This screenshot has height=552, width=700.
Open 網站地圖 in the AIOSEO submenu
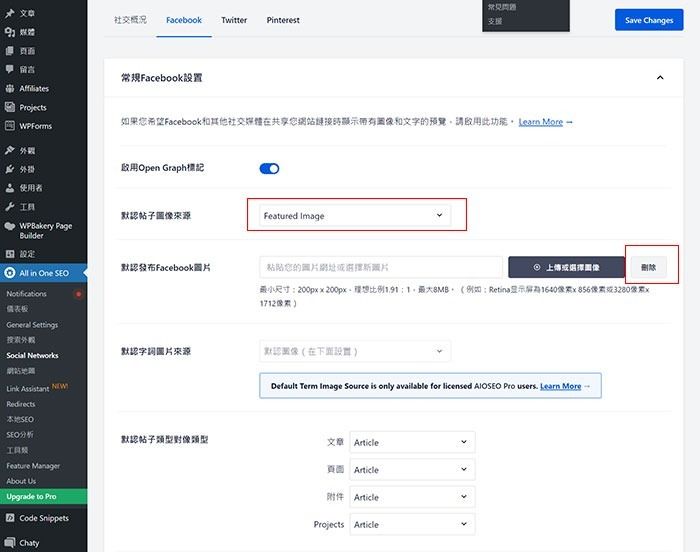(x=21, y=371)
